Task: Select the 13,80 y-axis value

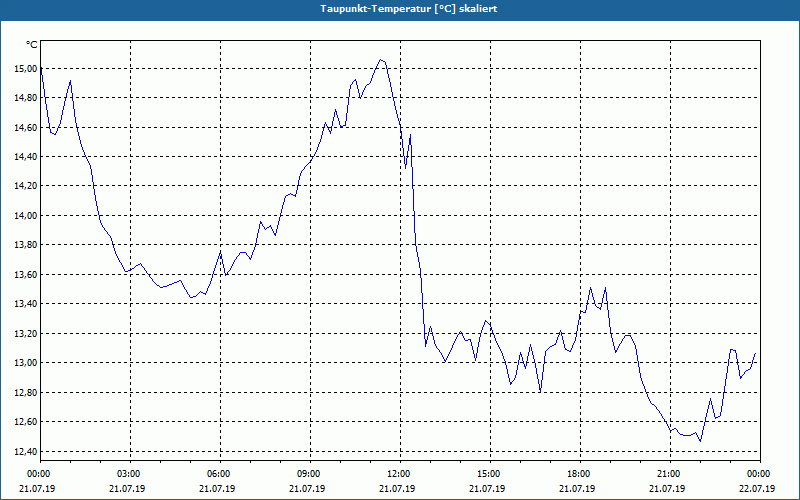Action: click(25, 245)
